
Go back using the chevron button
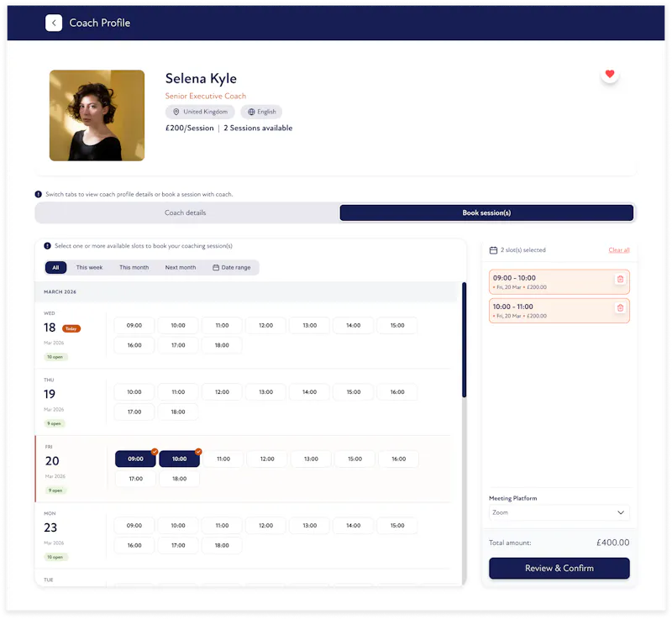click(x=54, y=23)
